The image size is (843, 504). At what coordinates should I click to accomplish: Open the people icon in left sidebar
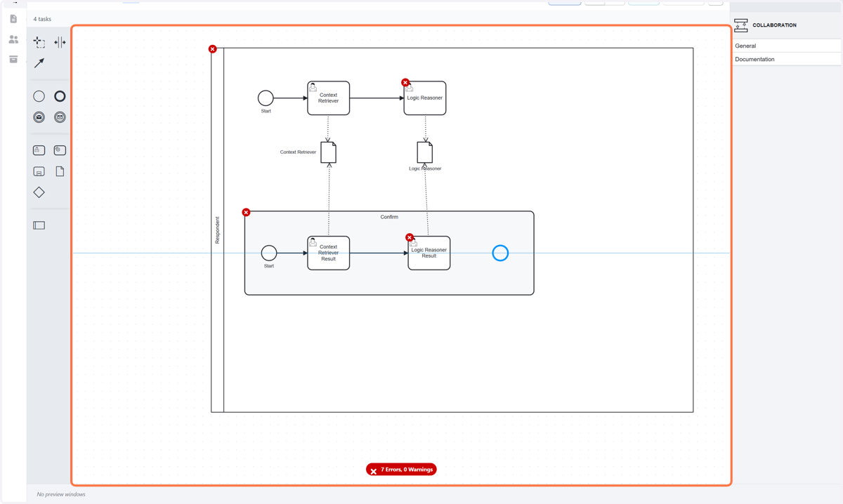13,39
